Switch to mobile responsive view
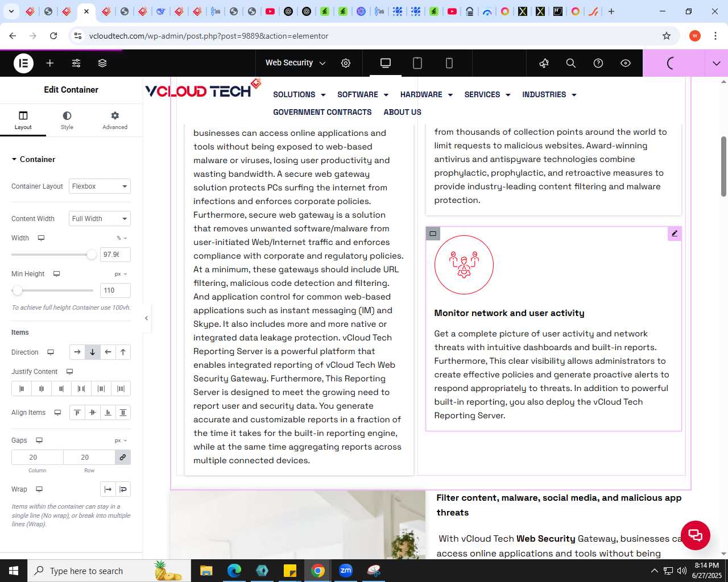Viewport: 728px width, 582px height. tap(449, 63)
